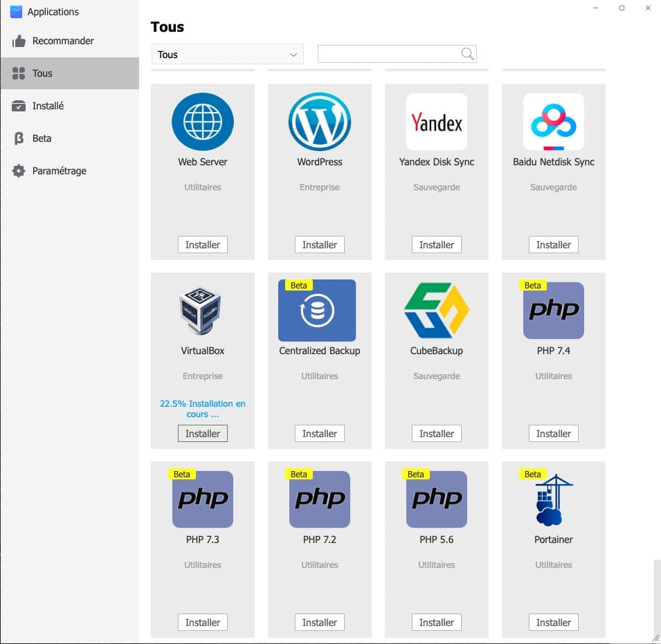
Task: Select the Yandex Disk Sync icon
Action: [436, 122]
